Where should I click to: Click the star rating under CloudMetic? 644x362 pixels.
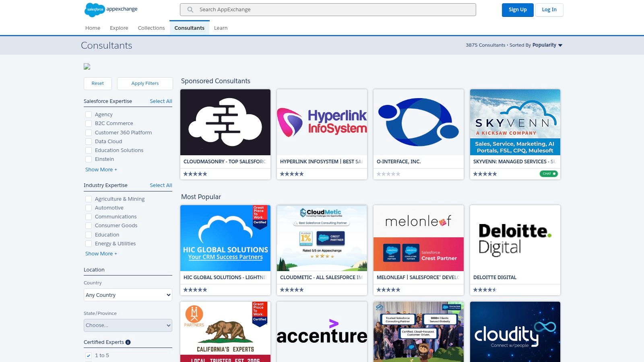tap(291, 289)
